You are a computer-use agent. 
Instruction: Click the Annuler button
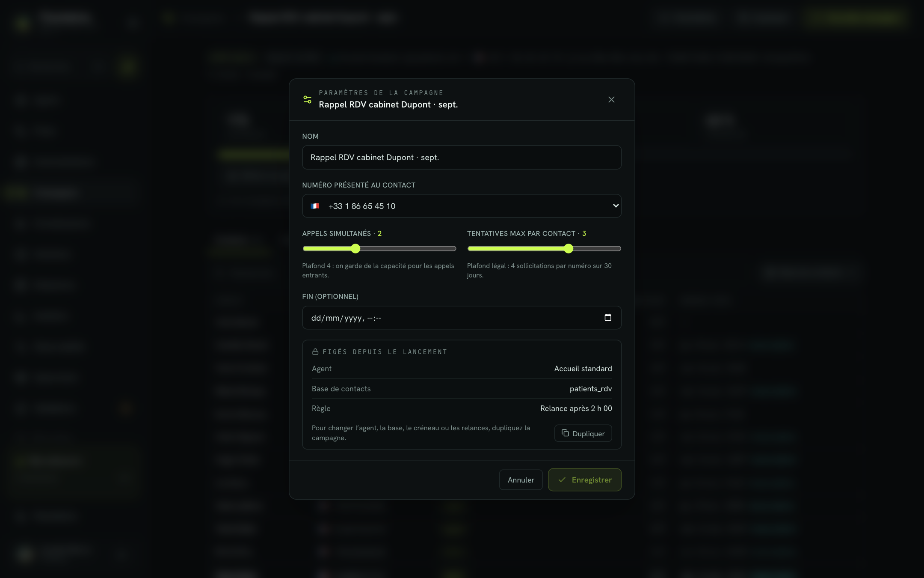(x=521, y=480)
